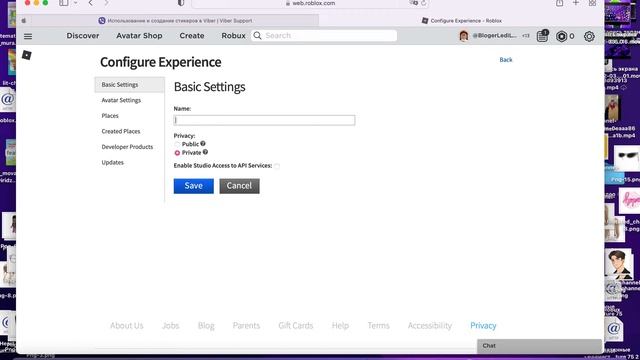
Task: Open a new Safari tab
Action: pos(576,3)
